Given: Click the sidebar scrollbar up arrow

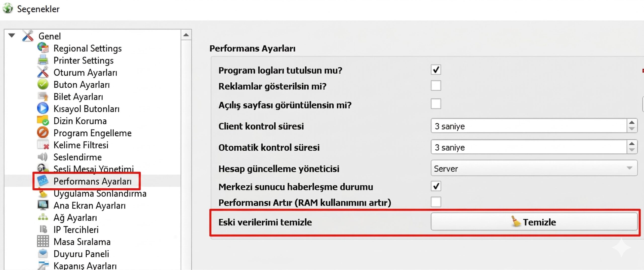Looking at the screenshot, I should point(186,35).
